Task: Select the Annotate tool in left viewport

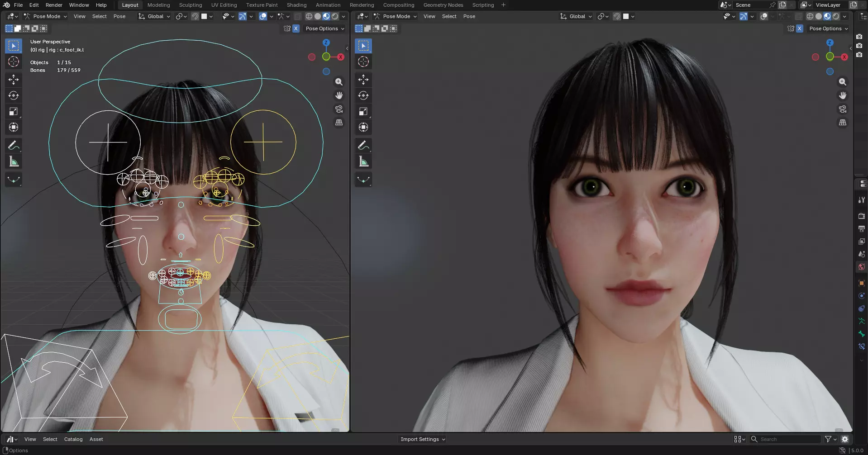Action: click(14, 146)
